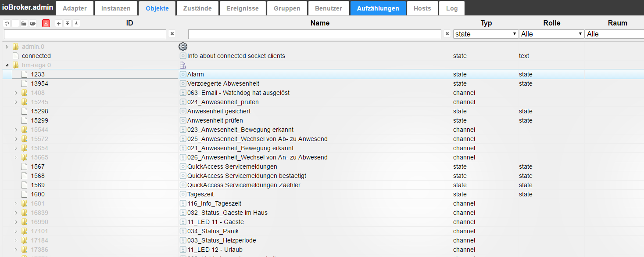Click the add new object plus icon
This screenshot has height=257, width=644.
pyautogui.click(x=59, y=23)
